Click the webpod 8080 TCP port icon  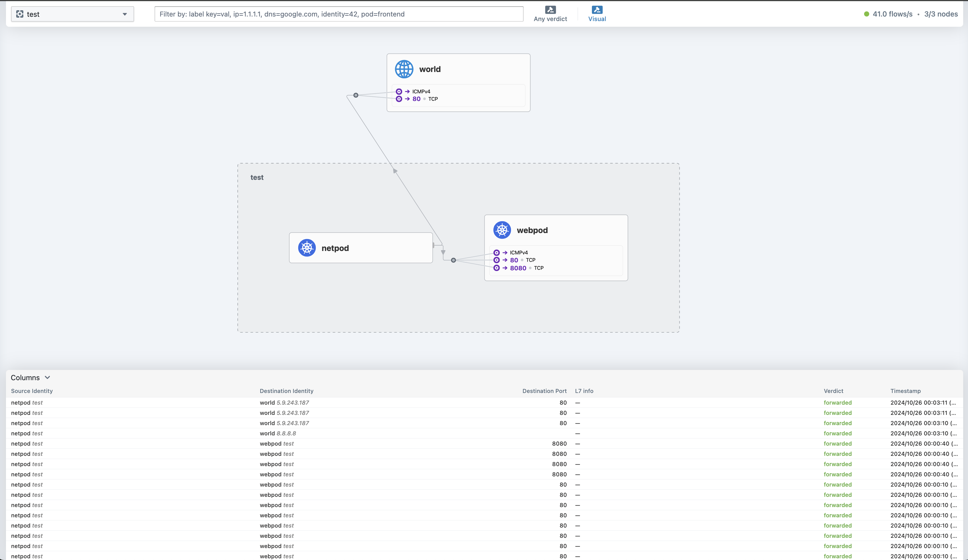pyautogui.click(x=496, y=268)
